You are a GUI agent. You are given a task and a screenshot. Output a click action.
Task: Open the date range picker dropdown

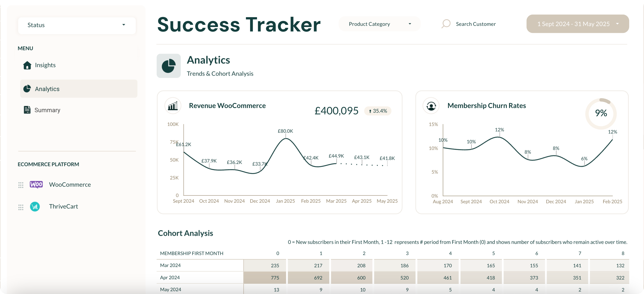pos(578,24)
